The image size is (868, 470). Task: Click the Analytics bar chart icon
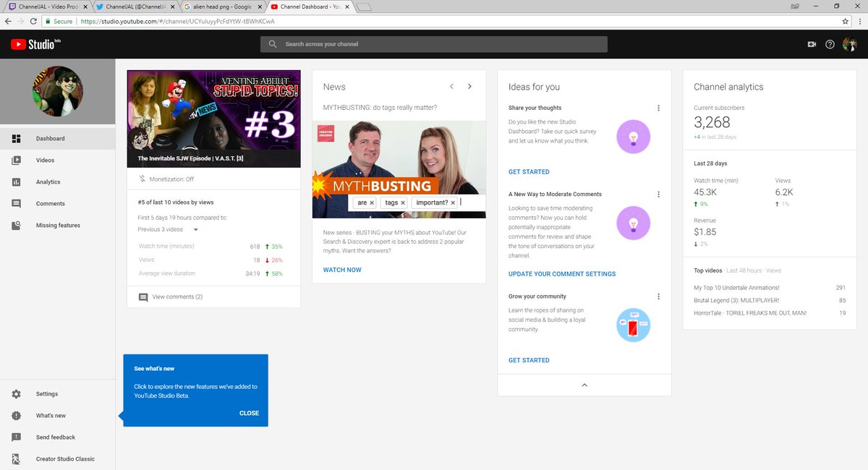click(16, 182)
